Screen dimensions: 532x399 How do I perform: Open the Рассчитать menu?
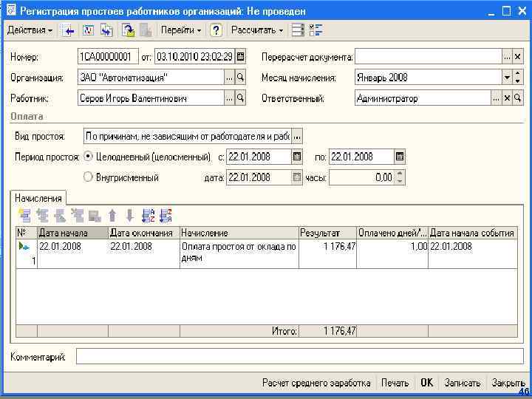point(257,30)
